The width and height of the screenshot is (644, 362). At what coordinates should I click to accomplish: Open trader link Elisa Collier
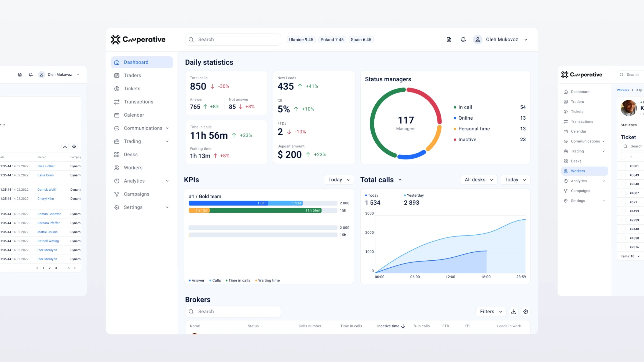tap(46, 166)
